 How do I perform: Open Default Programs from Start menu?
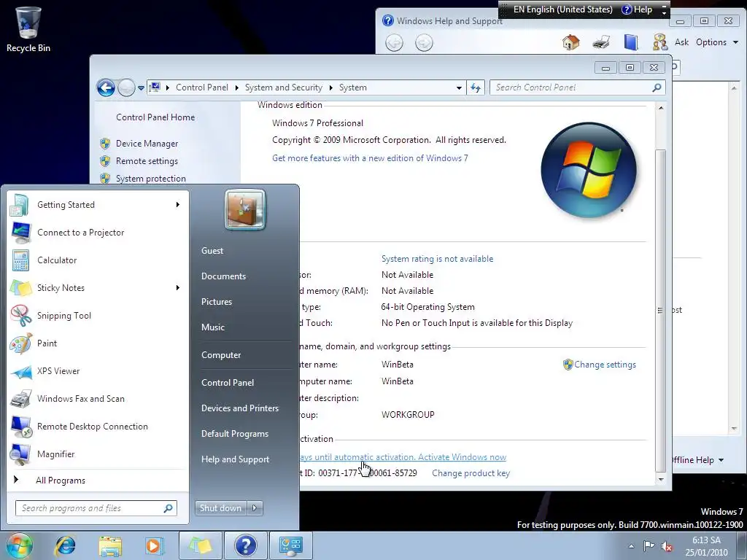(234, 434)
